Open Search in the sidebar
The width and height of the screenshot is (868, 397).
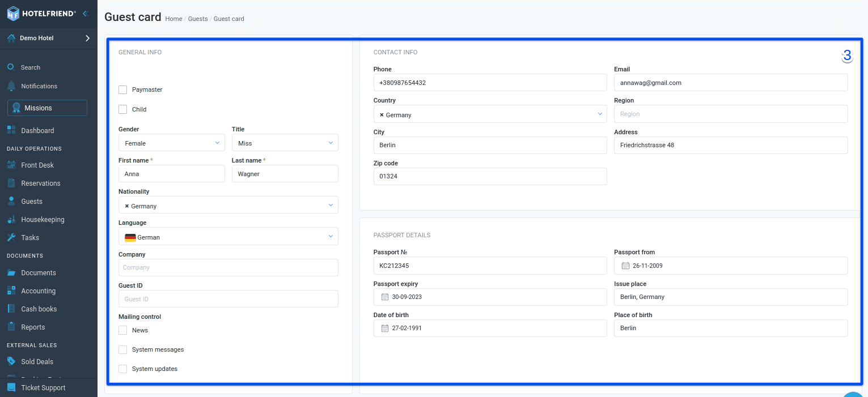coord(31,67)
